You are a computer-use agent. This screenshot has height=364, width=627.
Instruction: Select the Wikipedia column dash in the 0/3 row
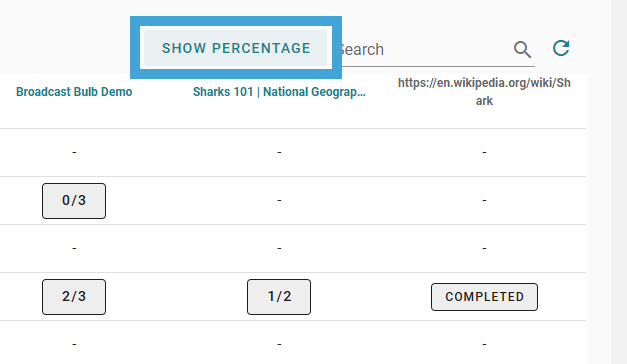pos(484,200)
